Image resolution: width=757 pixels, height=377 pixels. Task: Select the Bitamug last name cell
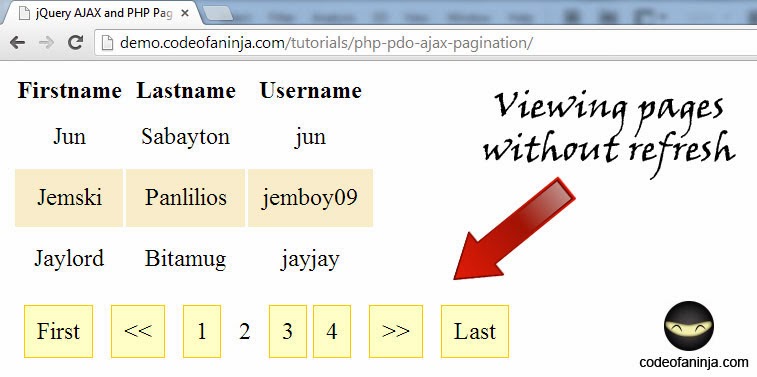[185, 258]
